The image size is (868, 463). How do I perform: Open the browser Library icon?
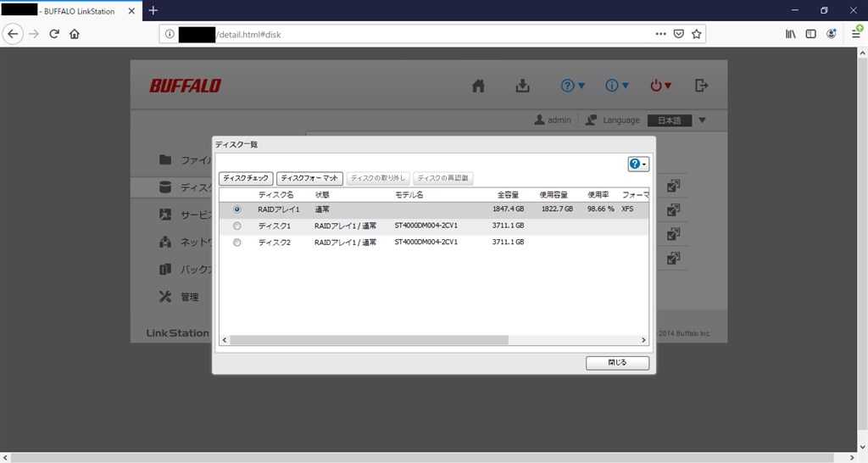(791, 34)
